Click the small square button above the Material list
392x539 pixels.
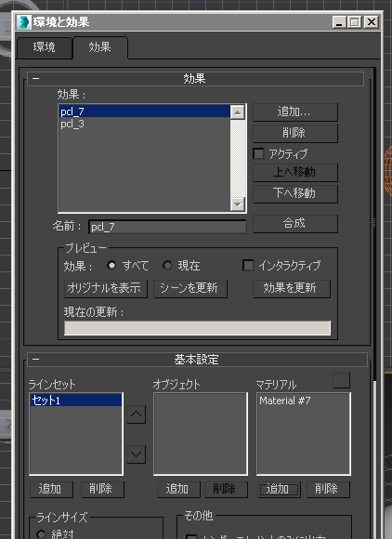tap(341, 380)
